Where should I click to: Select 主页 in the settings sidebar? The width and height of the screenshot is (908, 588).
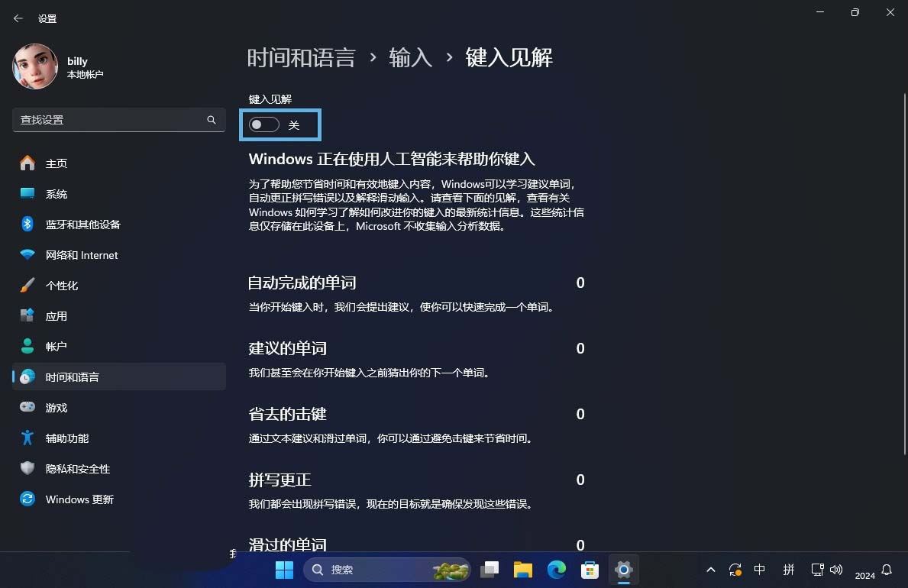56,163
